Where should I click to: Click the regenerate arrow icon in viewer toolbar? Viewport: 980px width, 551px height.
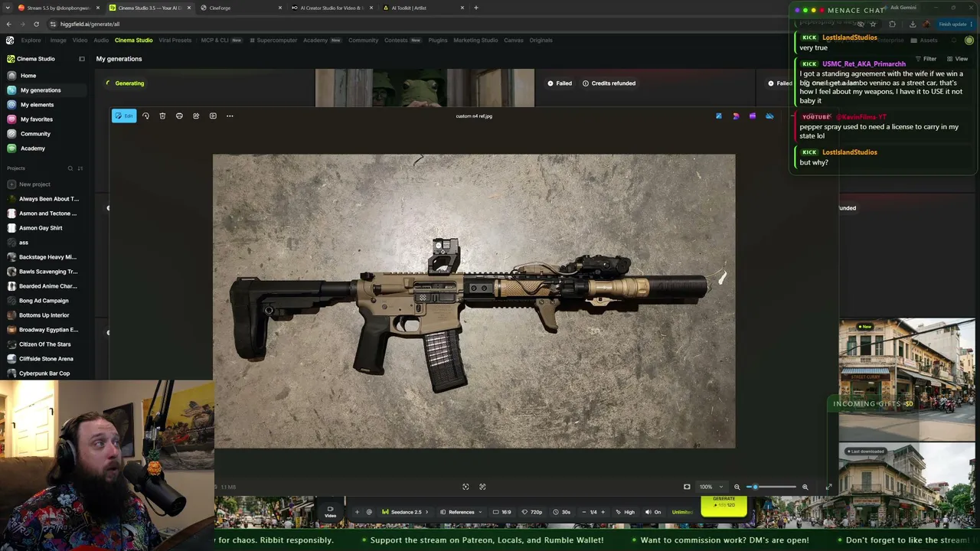[145, 116]
